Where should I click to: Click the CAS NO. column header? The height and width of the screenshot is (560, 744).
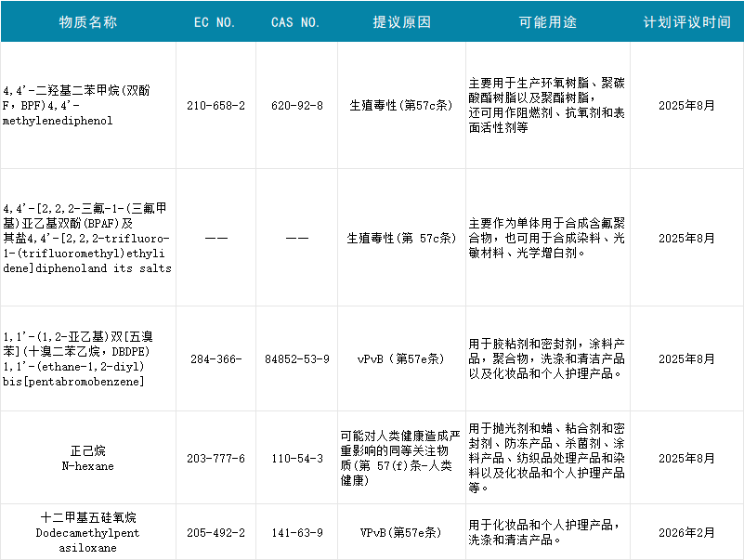(x=296, y=21)
